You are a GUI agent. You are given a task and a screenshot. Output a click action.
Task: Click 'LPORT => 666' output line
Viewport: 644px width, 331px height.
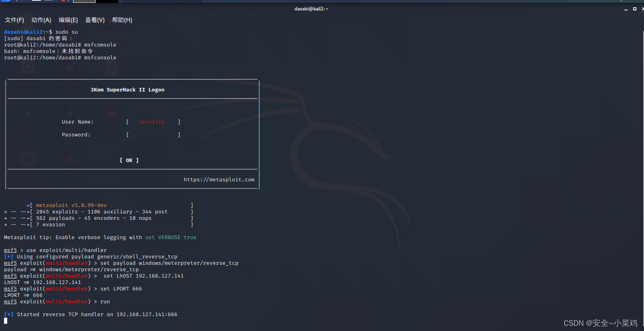point(23,295)
